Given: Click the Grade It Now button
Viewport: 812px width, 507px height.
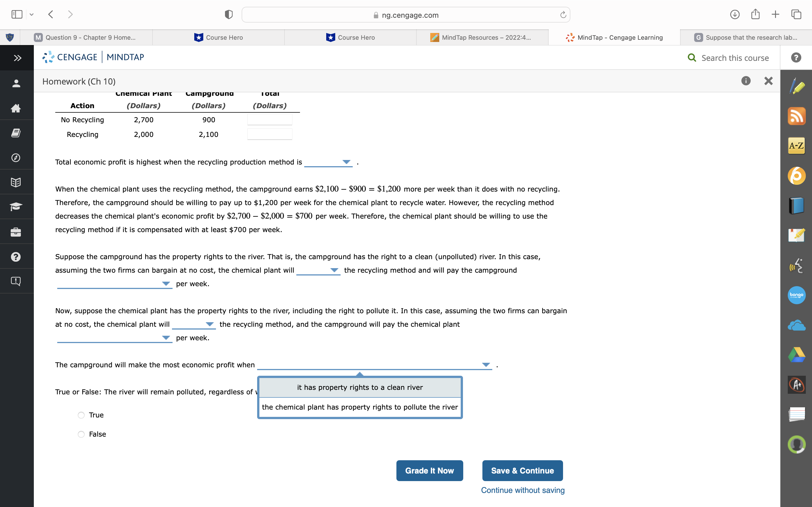Looking at the screenshot, I should click(x=429, y=470).
